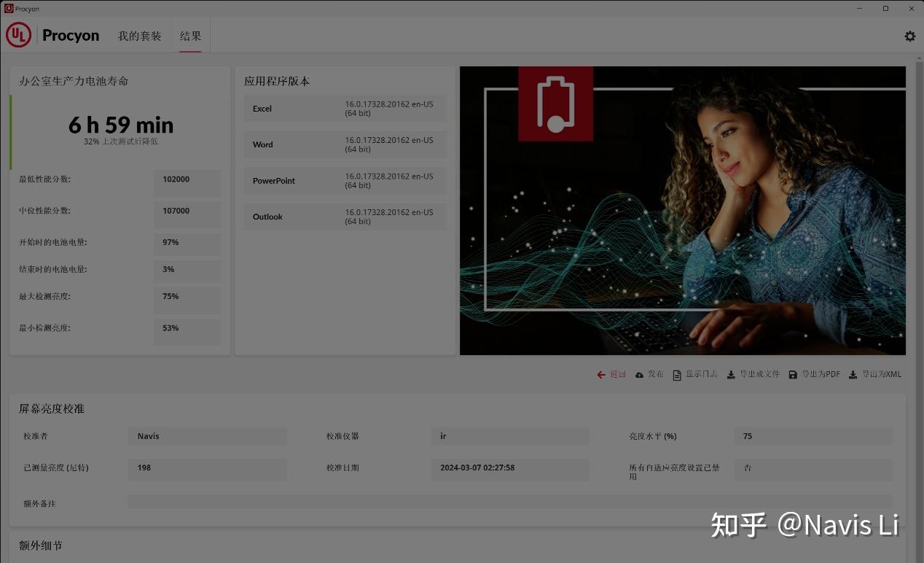Click the 6 h 59 min battery result
924x563 pixels.
(x=121, y=125)
